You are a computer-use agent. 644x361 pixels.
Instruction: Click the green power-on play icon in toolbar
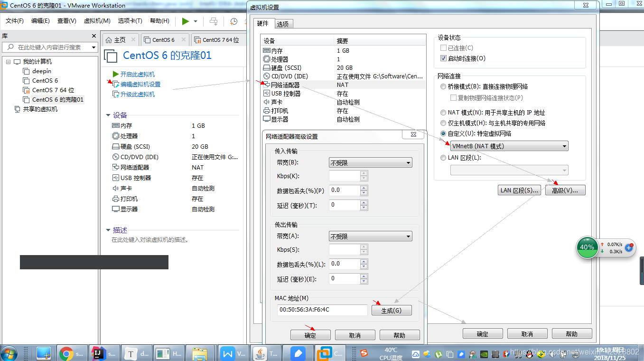pyautogui.click(x=185, y=21)
